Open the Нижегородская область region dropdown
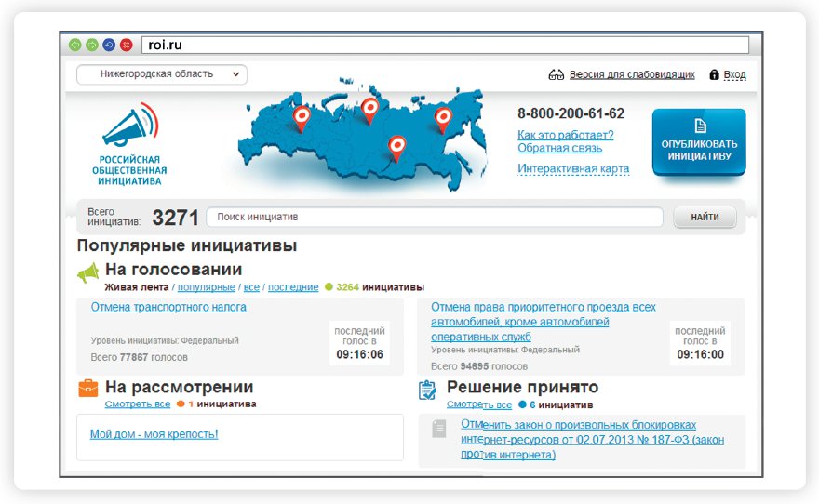 click(x=161, y=74)
